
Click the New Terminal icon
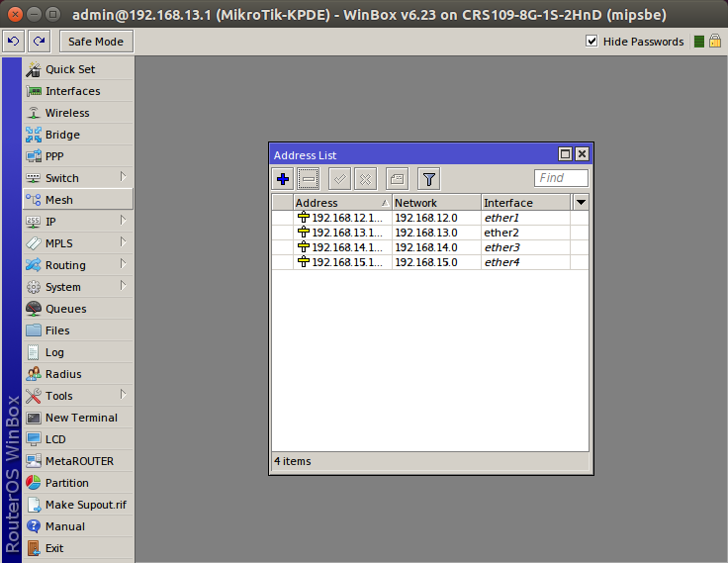pyautogui.click(x=34, y=418)
